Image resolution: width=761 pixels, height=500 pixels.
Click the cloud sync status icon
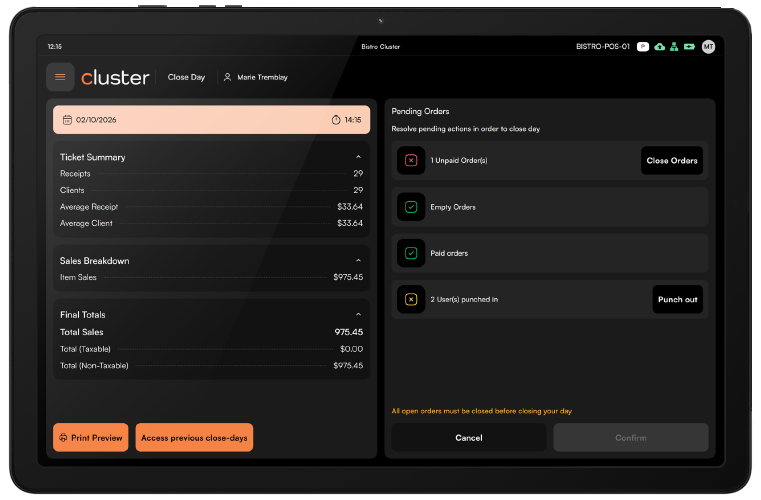659,47
